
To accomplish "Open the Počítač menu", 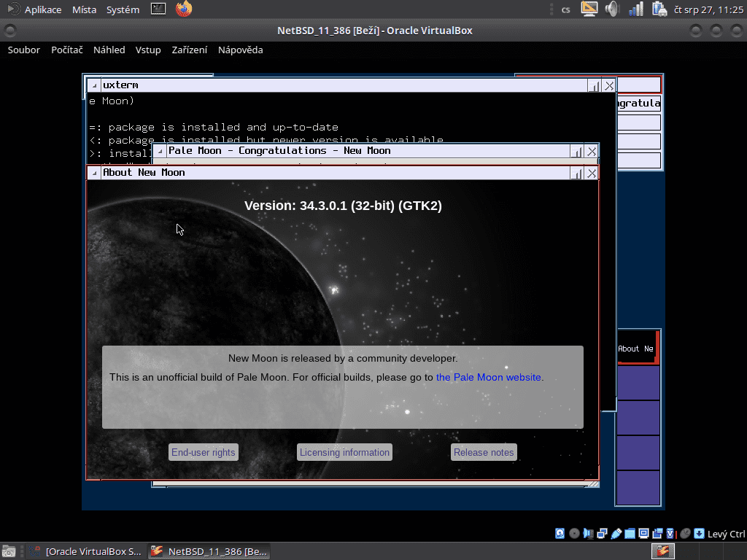I will click(x=67, y=50).
